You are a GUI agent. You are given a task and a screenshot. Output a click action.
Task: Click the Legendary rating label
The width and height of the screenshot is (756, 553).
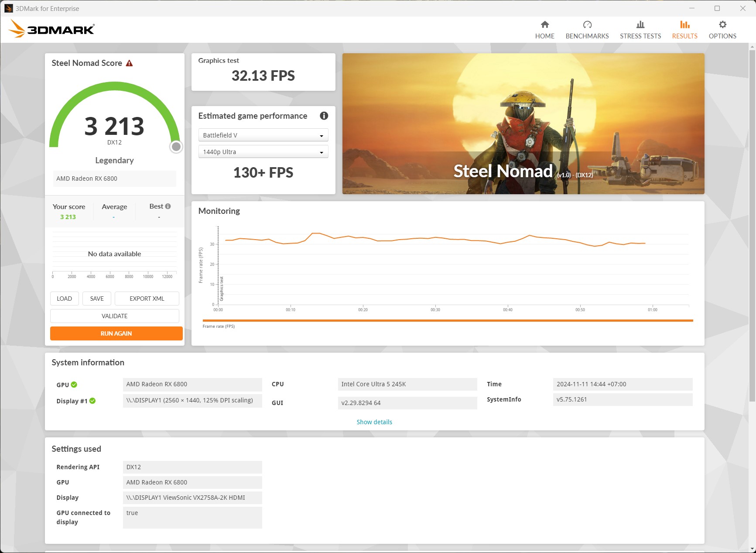114,161
